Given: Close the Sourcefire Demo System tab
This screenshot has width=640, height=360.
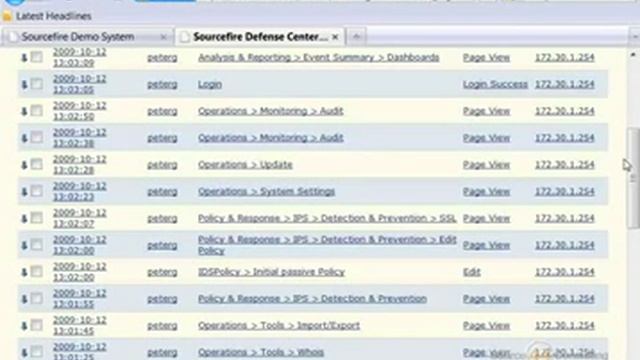Looking at the screenshot, I should pyautogui.click(x=164, y=37).
